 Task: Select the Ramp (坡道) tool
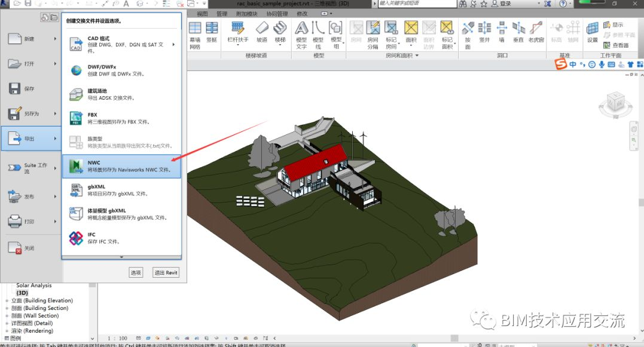(262, 33)
